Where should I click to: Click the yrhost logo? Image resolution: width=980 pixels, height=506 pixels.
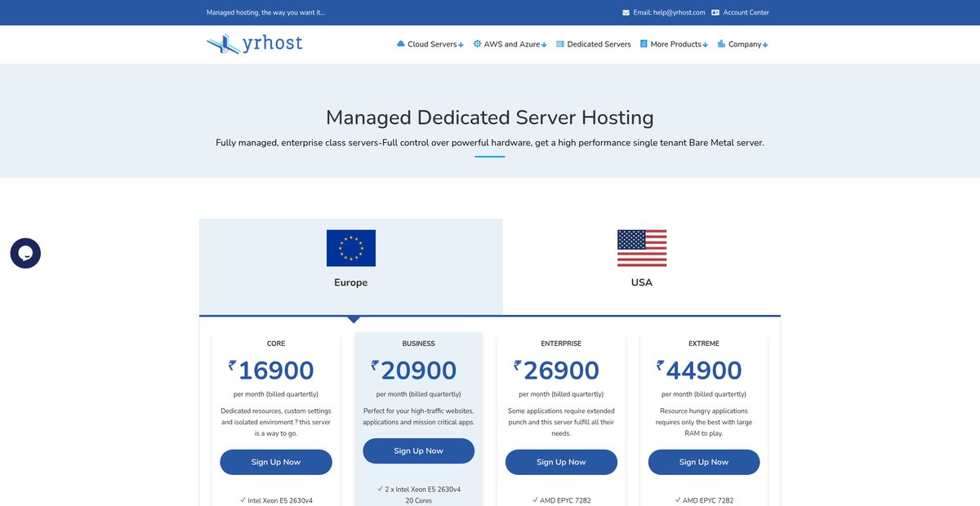[x=254, y=43]
